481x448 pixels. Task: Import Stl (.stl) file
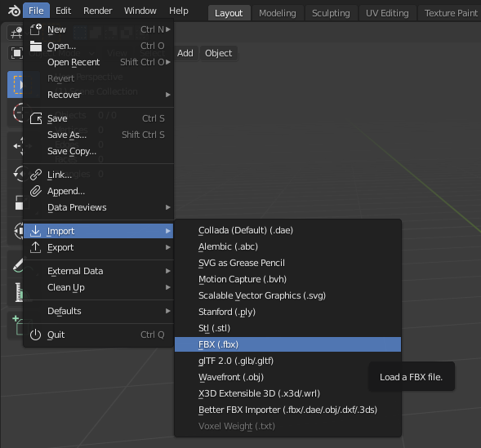[287, 328]
